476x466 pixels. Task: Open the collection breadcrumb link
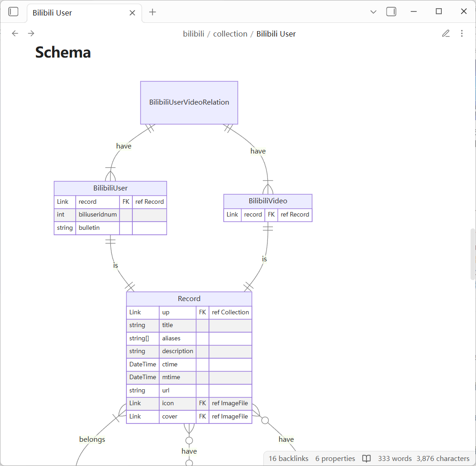tap(230, 34)
